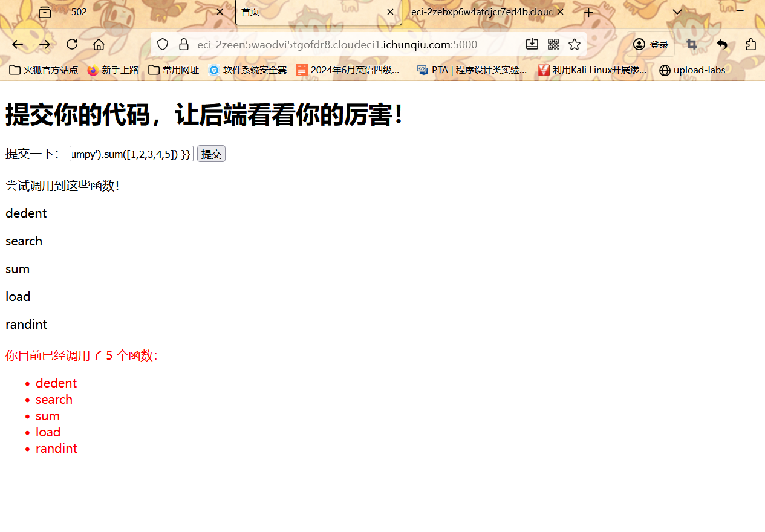The image size is (765, 532).
Task: Reload the current page
Action: click(x=72, y=44)
